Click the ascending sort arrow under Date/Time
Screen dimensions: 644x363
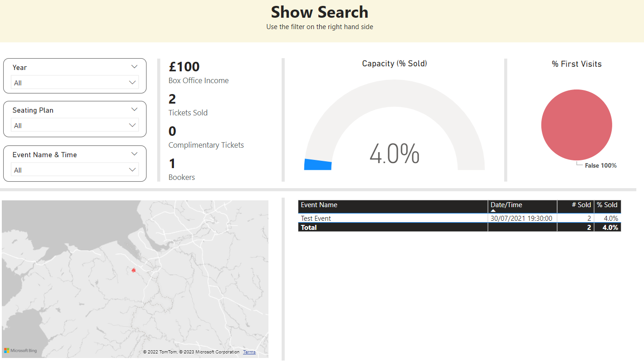tap(493, 211)
